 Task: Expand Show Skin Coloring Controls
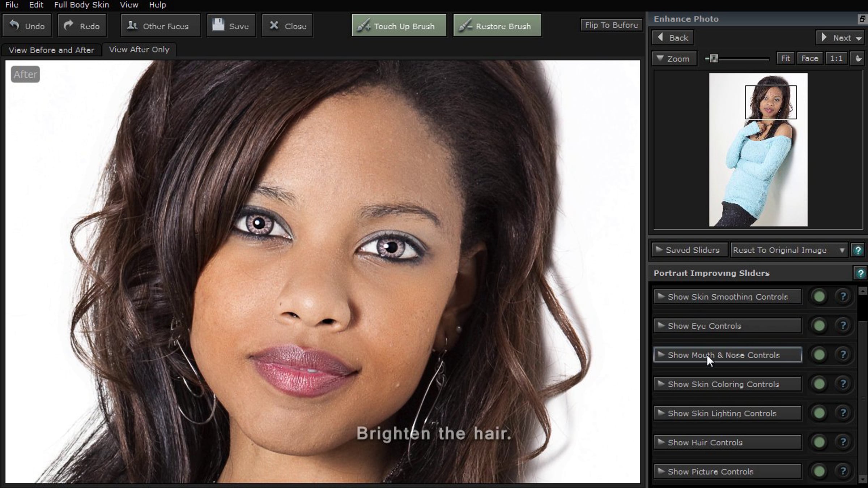728,384
